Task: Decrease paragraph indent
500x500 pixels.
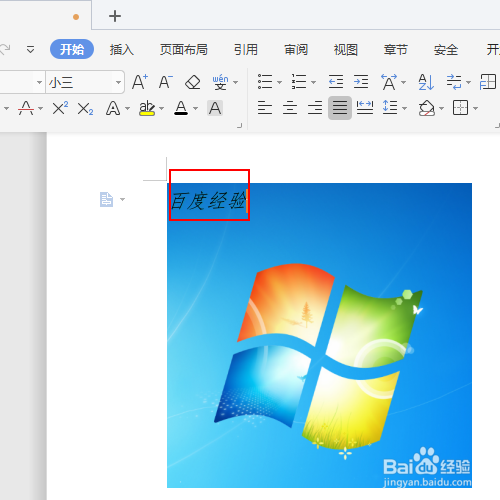Action: pos(336,82)
